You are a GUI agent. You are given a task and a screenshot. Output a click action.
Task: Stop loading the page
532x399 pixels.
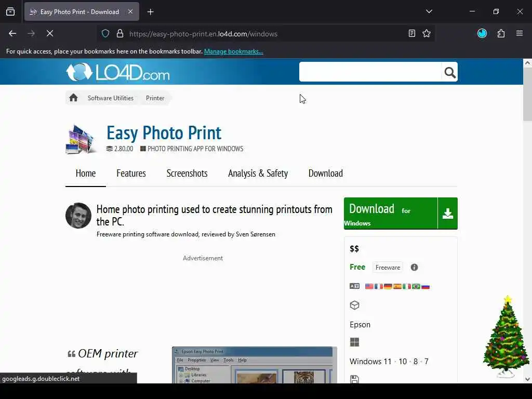[x=50, y=34]
